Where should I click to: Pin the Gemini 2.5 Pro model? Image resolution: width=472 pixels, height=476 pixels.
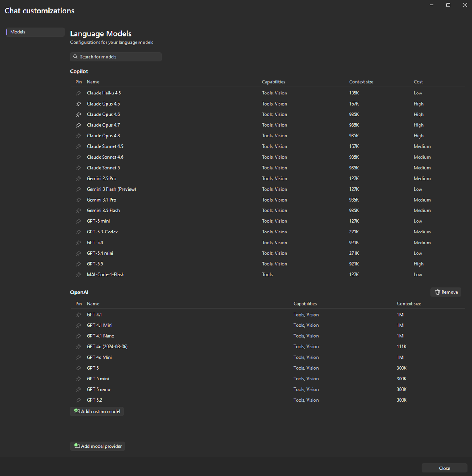pyautogui.click(x=78, y=178)
